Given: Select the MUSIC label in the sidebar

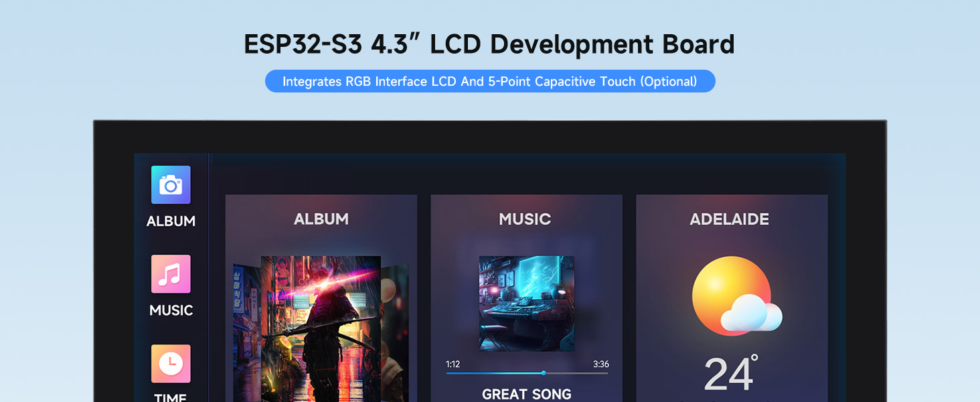Looking at the screenshot, I should click(171, 310).
